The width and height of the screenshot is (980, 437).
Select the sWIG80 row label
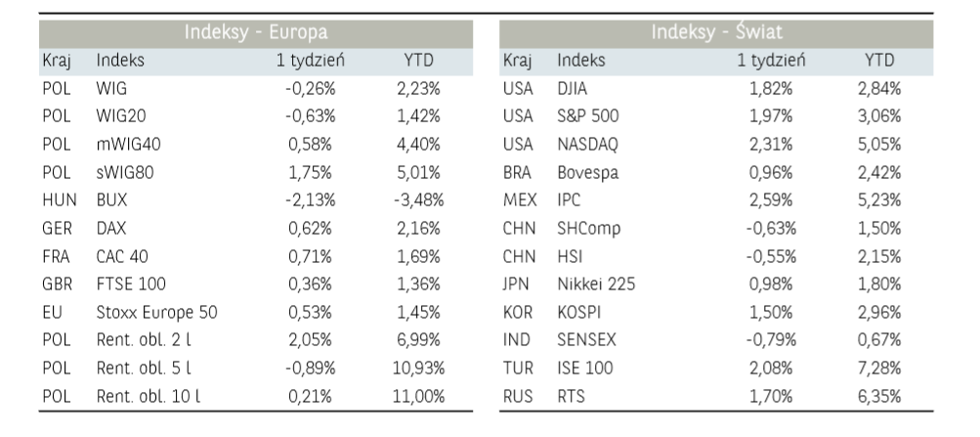pos(125,172)
